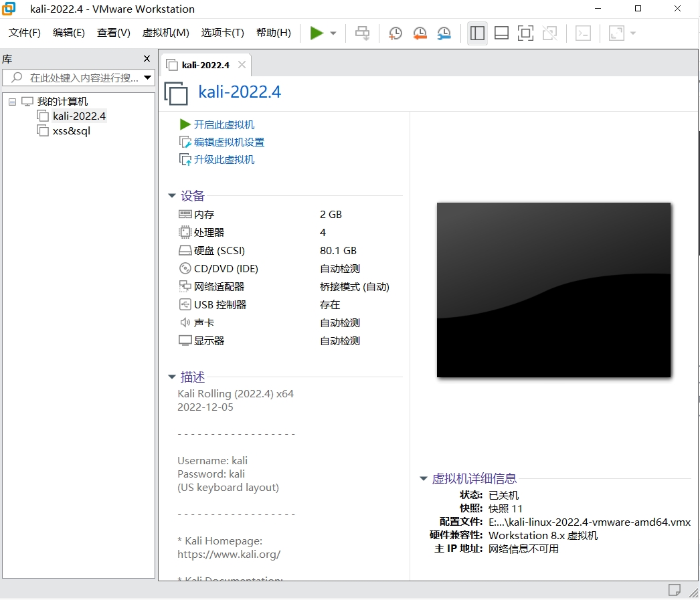Switch to the kali-2022.4 tab
This screenshot has width=700, height=600.
pyautogui.click(x=205, y=65)
